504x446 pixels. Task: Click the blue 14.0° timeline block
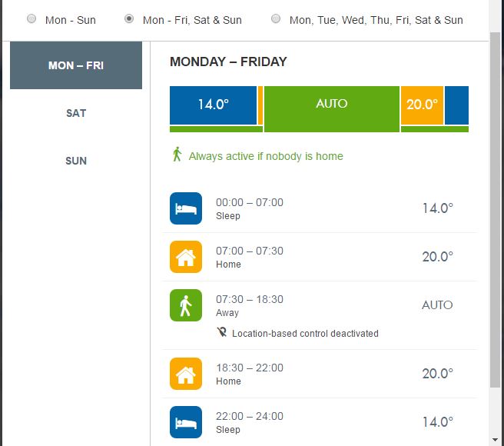[x=213, y=105]
